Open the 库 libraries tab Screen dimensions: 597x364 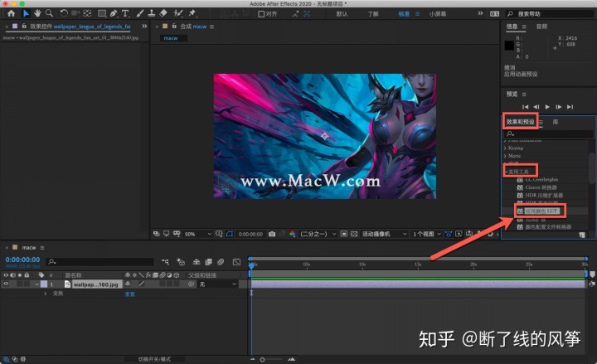pos(555,122)
